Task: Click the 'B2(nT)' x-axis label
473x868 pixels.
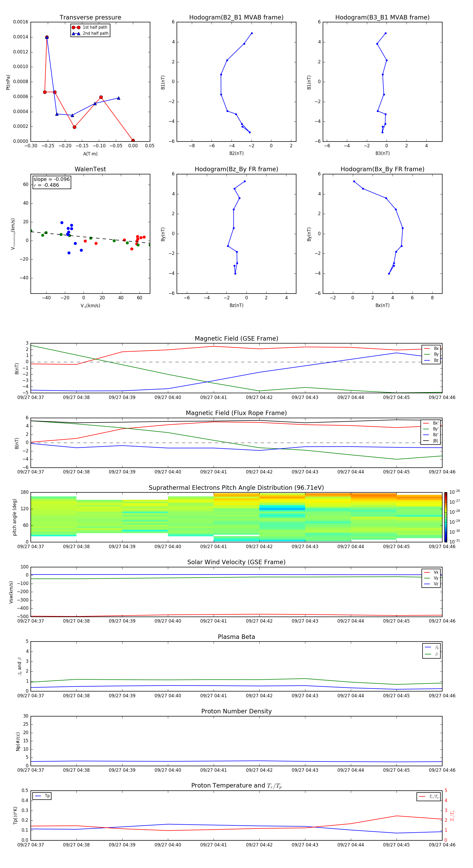Action: tap(236, 153)
